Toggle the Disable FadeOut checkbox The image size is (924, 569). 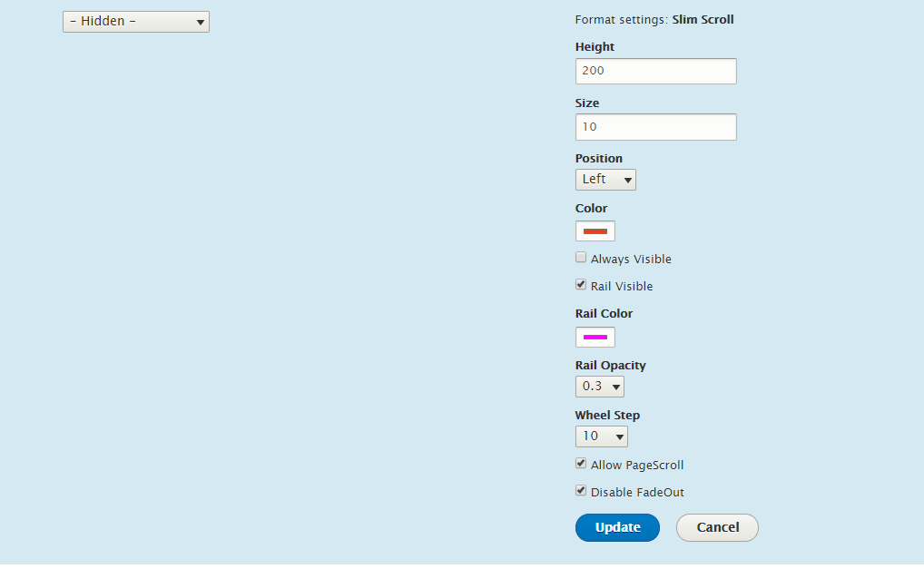coord(581,491)
